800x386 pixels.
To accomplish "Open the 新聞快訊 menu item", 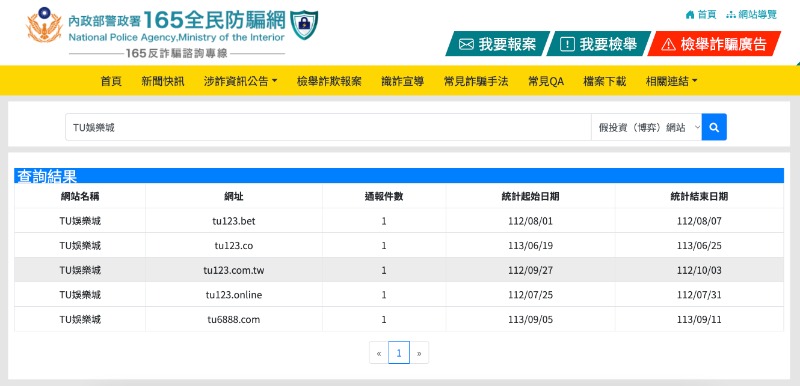I will tap(163, 81).
